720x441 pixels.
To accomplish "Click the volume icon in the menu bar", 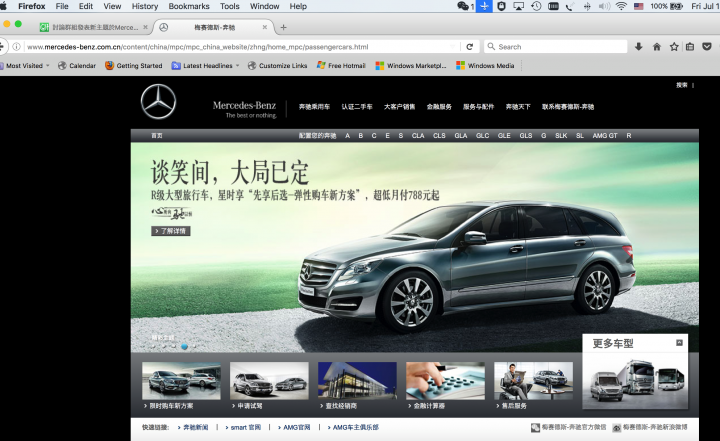I will click(x=604, y=6).
